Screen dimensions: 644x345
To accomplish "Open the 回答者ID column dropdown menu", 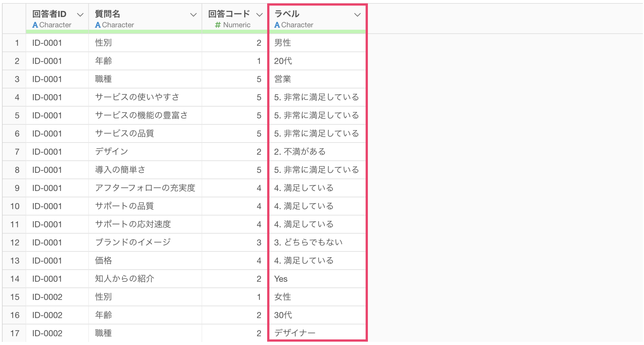I will [x=80, y=15].
